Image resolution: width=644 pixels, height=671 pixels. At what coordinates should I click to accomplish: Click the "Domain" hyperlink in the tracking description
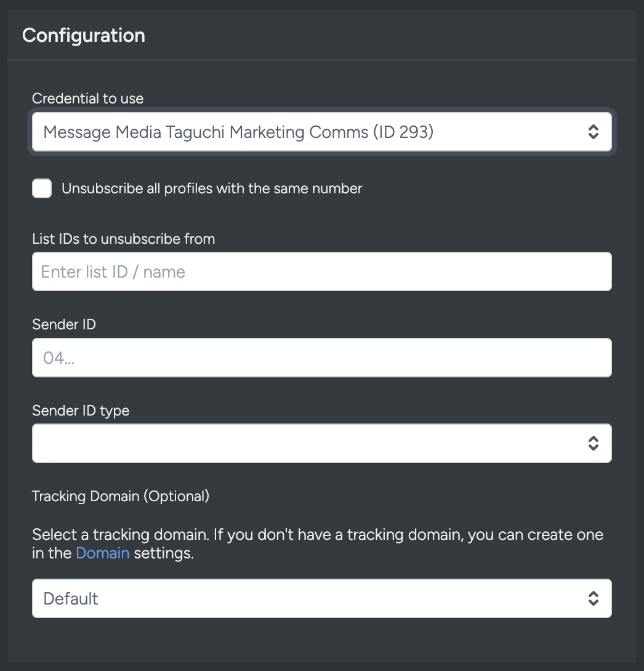[x=102, y=553]
